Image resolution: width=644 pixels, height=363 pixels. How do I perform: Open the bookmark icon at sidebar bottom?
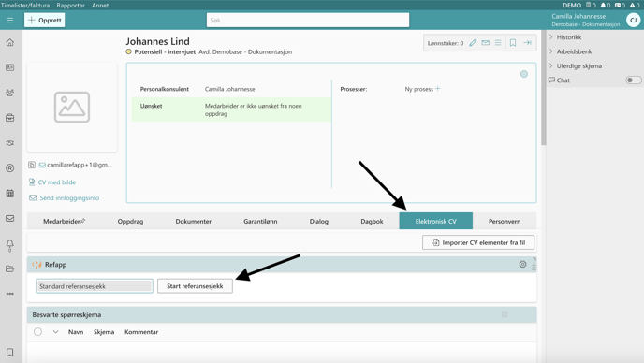(10, 353)
